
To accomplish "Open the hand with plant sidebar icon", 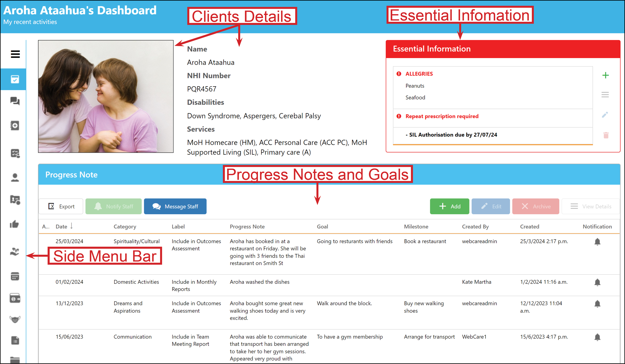I will pyautogui.click(x=15, y=251).
